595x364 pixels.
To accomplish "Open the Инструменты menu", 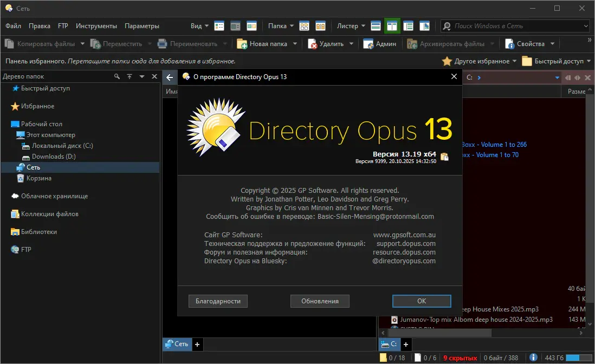I will [96, 26].
